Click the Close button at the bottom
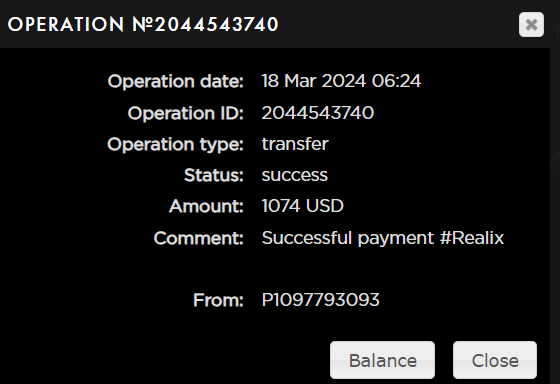This screenshot has width=560, height=384. 495,360
